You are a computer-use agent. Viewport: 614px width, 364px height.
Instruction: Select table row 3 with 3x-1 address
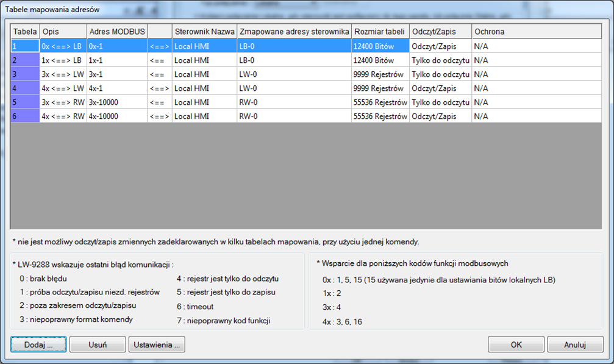coord(306,74)
